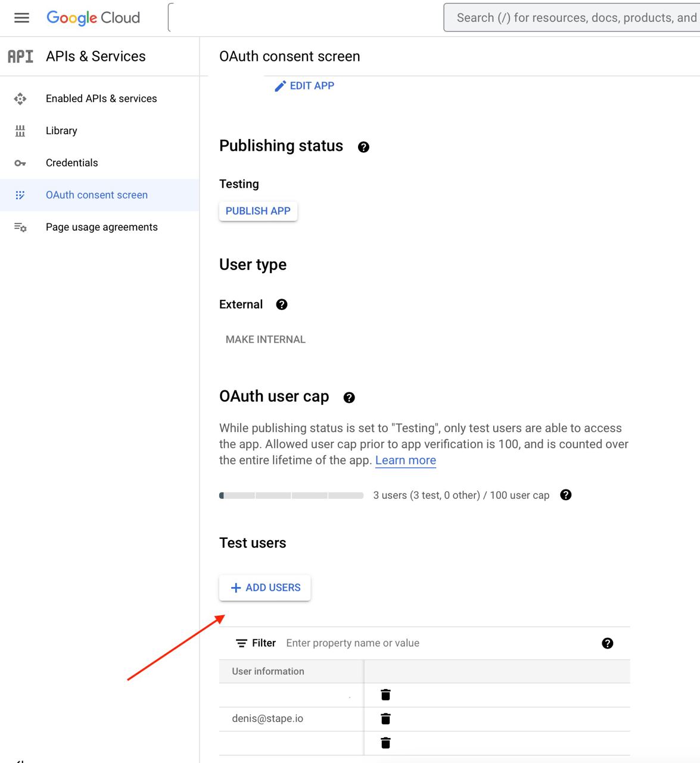
Task: Click the user cap progress bar
Action: click(291, 495)
